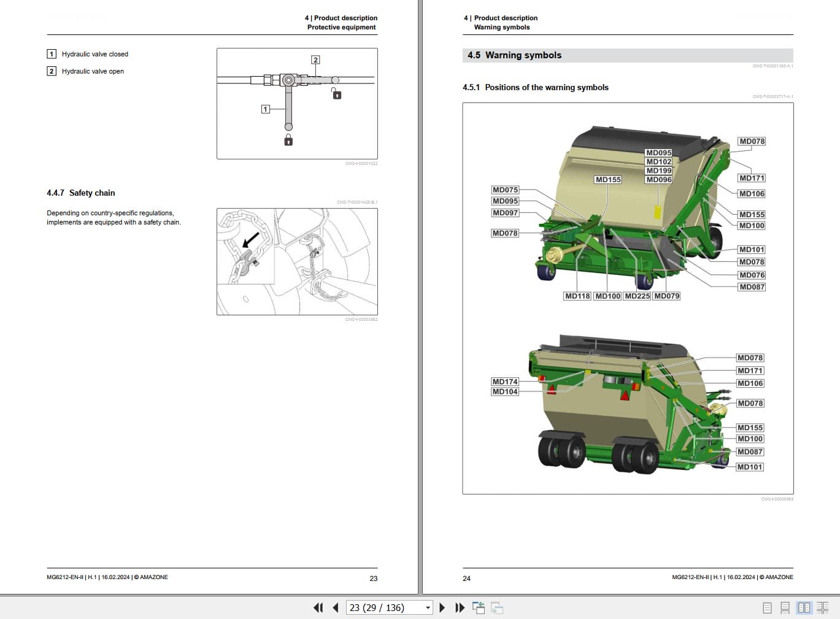Switch to continuous page layout
Viewport: 840px width, 619px height.
(x=785, y=608)
